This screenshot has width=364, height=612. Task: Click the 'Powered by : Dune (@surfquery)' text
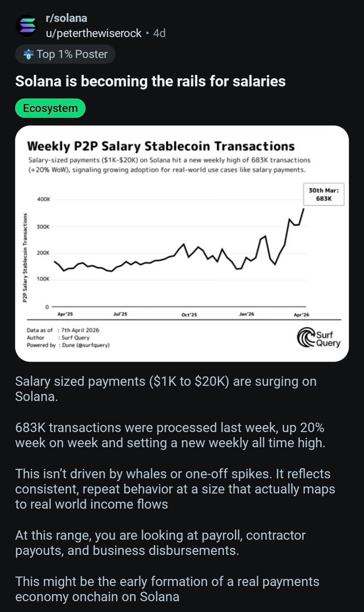(68, 345)
